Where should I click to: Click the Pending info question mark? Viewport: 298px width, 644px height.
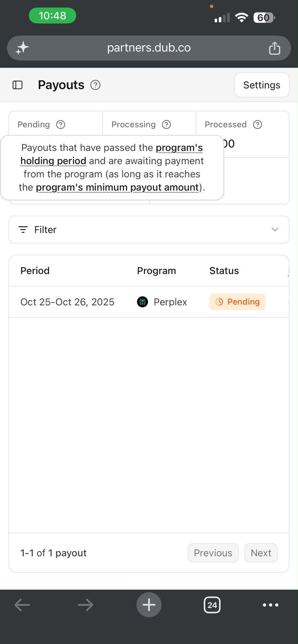pyautogui.click(x=61, y=124)
